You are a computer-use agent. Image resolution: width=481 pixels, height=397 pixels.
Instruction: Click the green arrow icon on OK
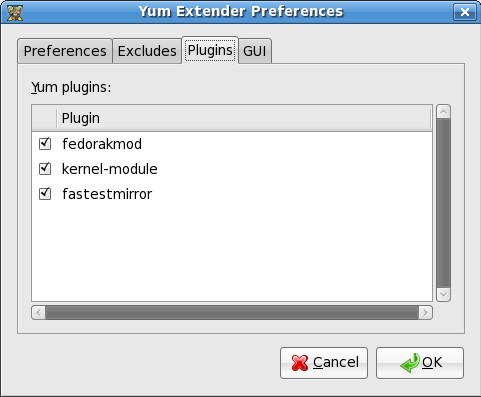click(410, 363)
